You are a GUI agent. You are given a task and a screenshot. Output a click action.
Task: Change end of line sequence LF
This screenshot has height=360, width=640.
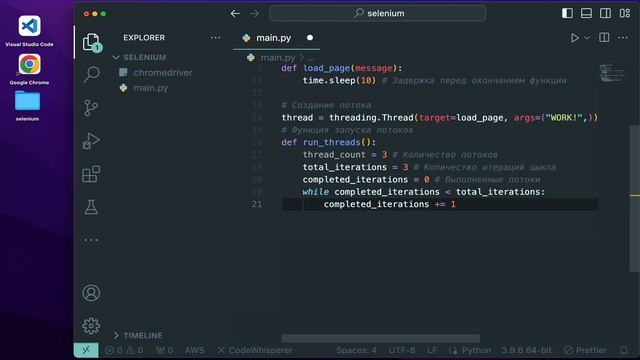point(432,350)
